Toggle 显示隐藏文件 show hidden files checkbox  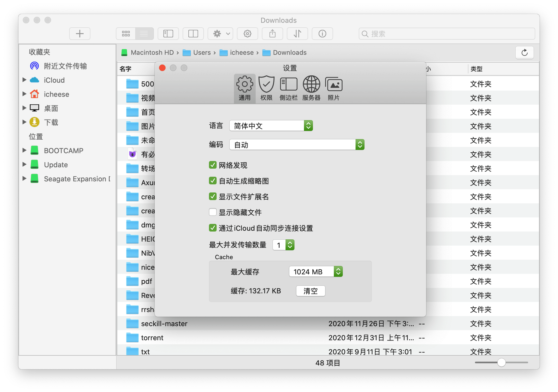pos(211,212)
